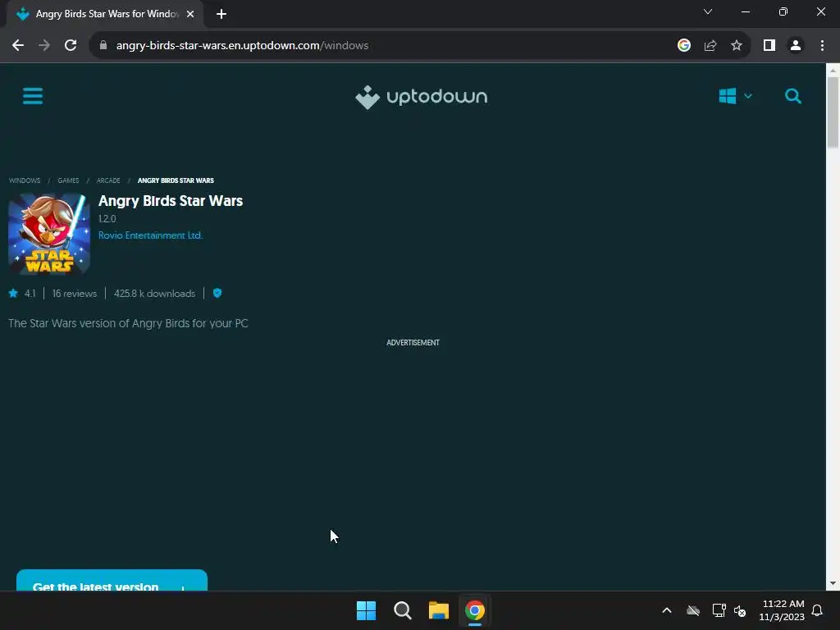This screenshot has height=630, width=840.
Task: Click the Google icon in address bar
Action: pos(683,46)
